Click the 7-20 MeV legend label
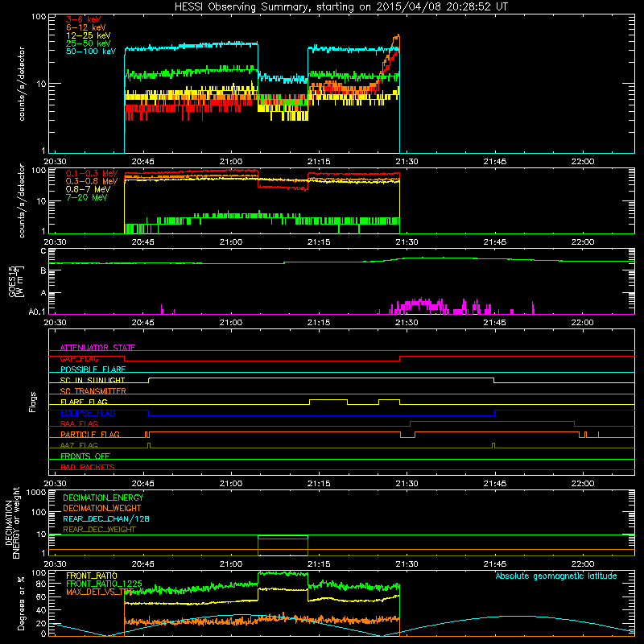The image size is (644, 644). tap(86, 197)
